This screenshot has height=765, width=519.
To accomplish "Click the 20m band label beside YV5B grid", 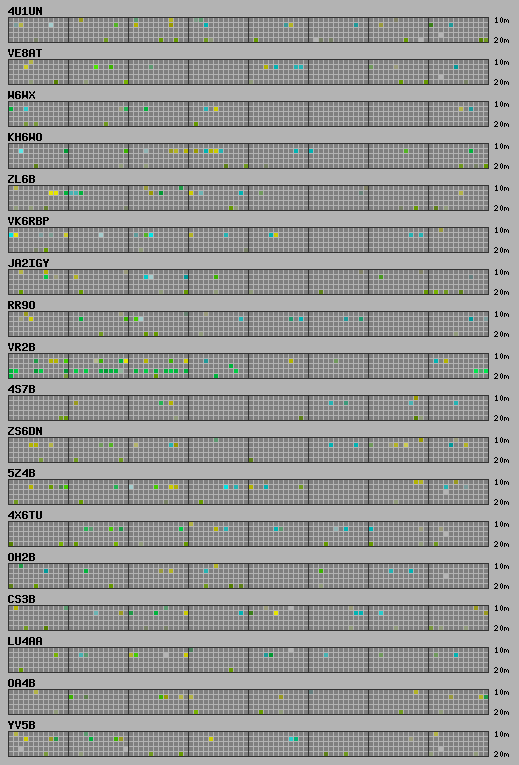I will (502, 754).
